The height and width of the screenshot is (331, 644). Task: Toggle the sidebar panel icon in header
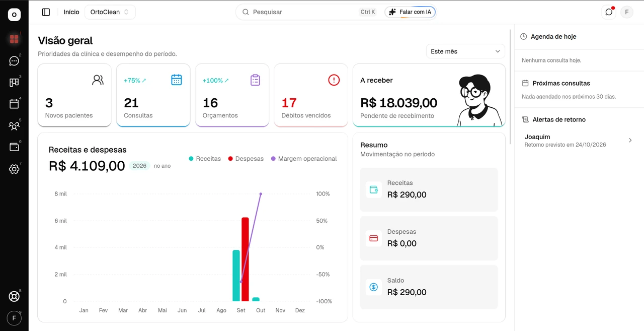tap(46, 12)
